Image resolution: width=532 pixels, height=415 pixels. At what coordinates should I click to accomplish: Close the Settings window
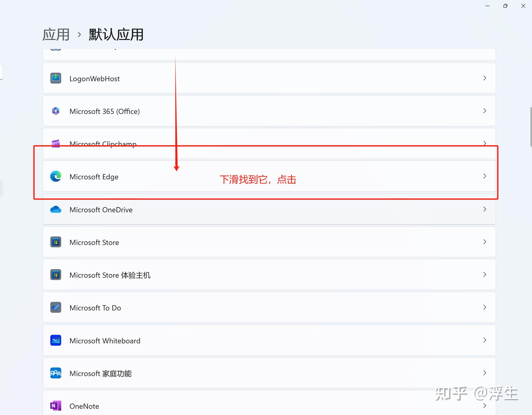point(523,6)
